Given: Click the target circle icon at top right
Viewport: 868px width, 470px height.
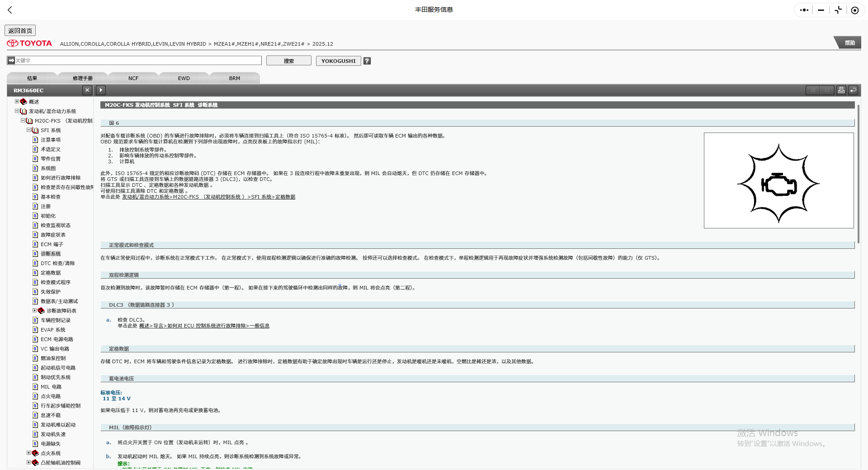Looking at the screenshot, I should (x=854, y=10).
